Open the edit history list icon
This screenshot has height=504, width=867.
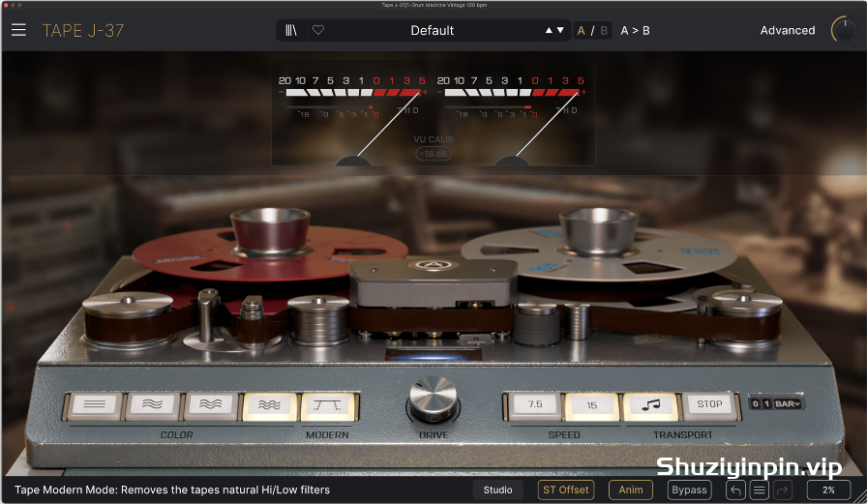[x=760, y=489]
